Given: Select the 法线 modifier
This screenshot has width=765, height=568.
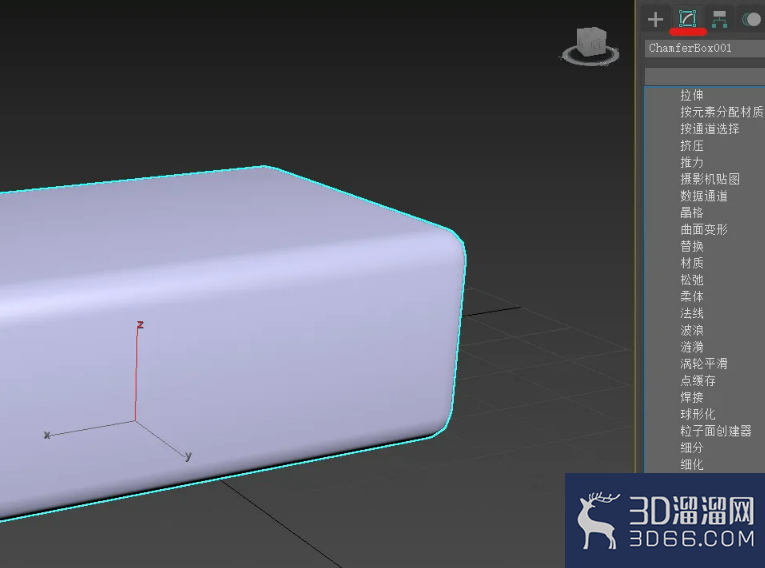Looking at the screenshot, I should tap(691, 313).
